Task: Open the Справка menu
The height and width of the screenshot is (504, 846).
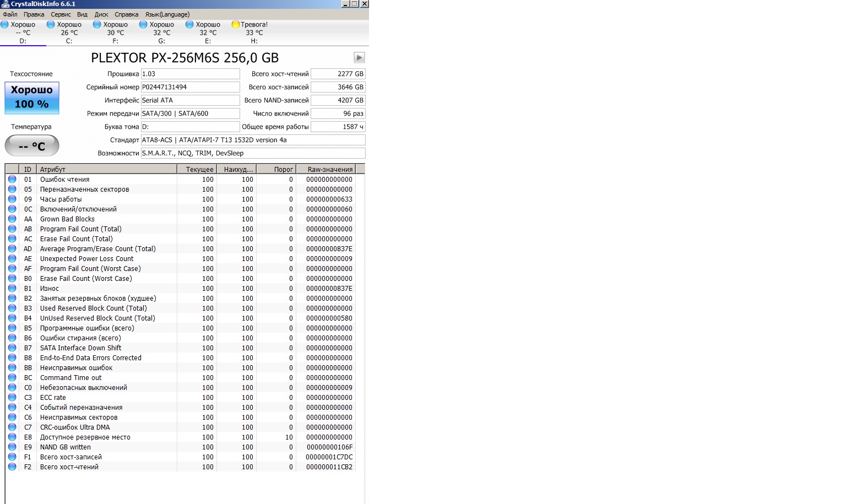Action: click(x=127, y=14)
